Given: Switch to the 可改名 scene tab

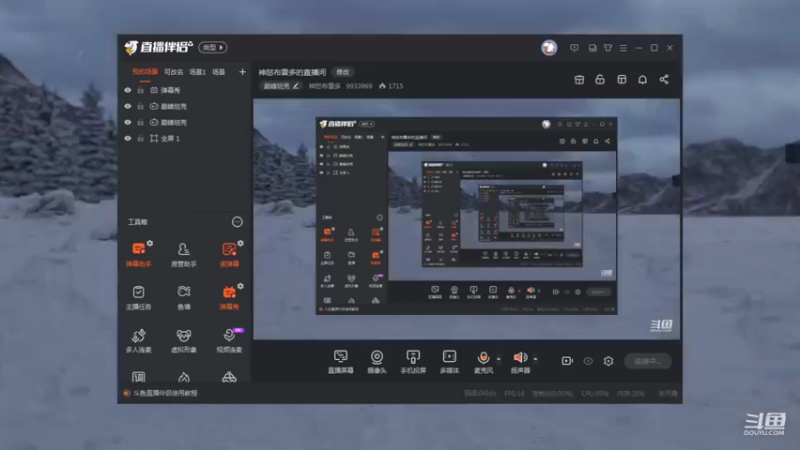Looking at the screenshot, I should pos(173,72).
